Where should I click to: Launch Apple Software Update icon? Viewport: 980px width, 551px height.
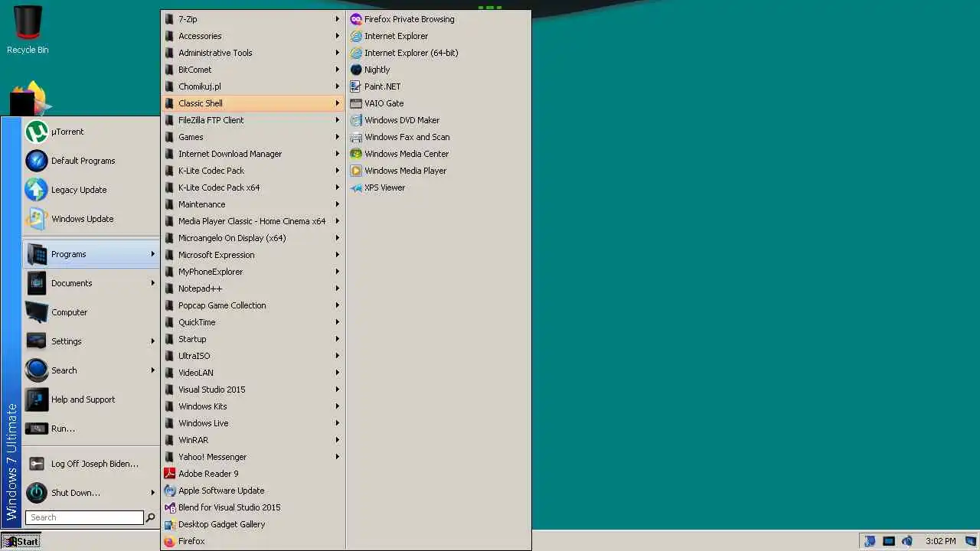(170, 491)
